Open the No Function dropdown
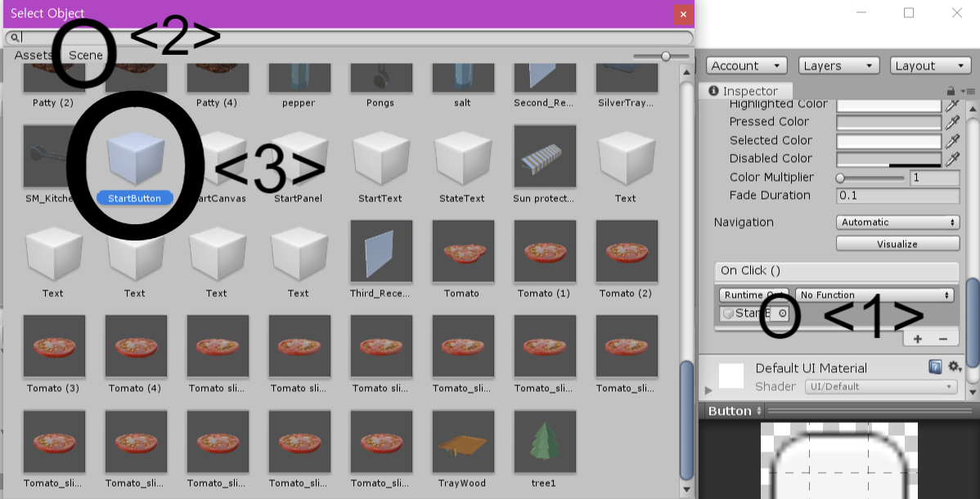Viewport: 980px width, 499px height. coord(874,294)
